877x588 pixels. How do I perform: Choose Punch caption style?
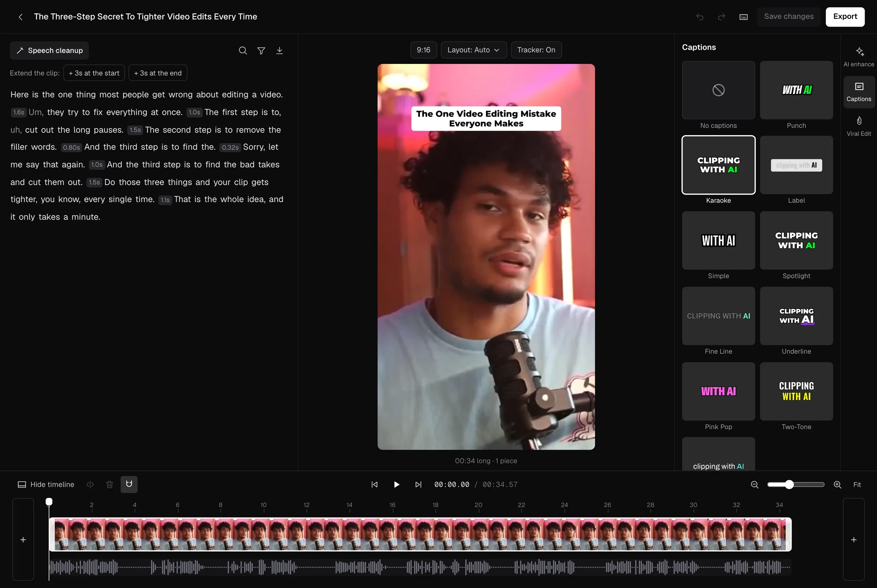pyautogui.click(x=796, y=90)
